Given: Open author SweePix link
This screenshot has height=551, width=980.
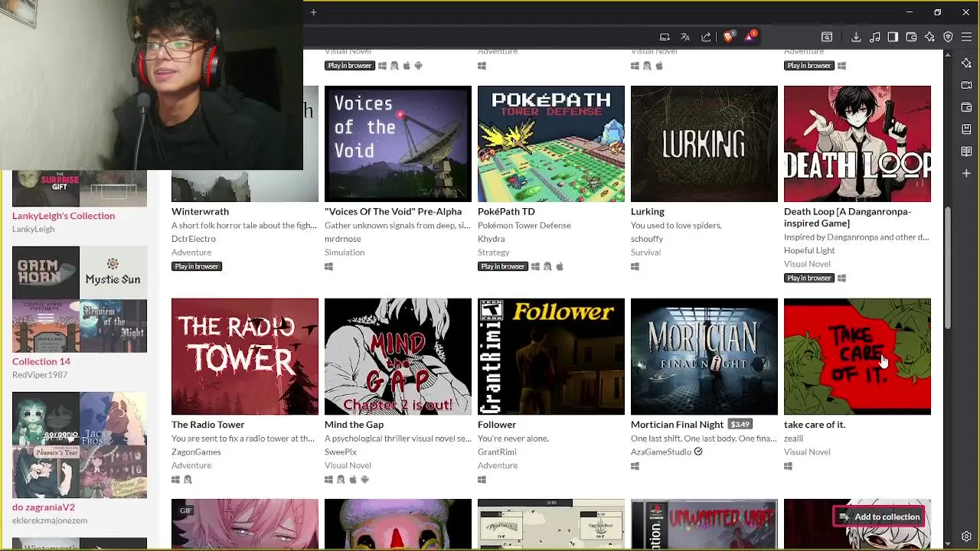Looking at the screenshot, I should pos(341,452).
